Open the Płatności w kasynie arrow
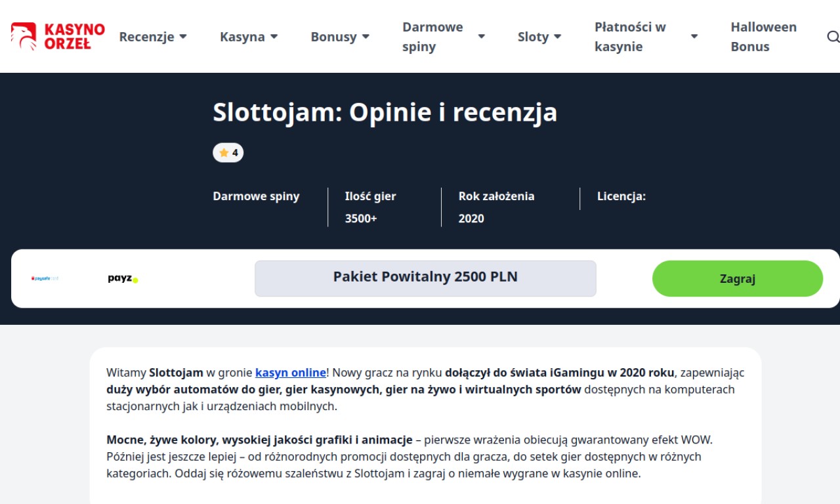840x504 pixels. click(x=694, y=37)
